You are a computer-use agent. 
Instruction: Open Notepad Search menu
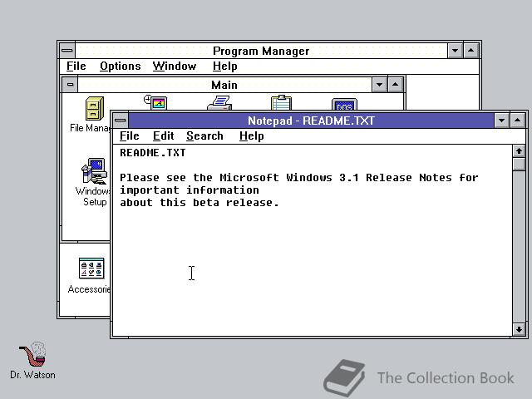click(204, 136)
